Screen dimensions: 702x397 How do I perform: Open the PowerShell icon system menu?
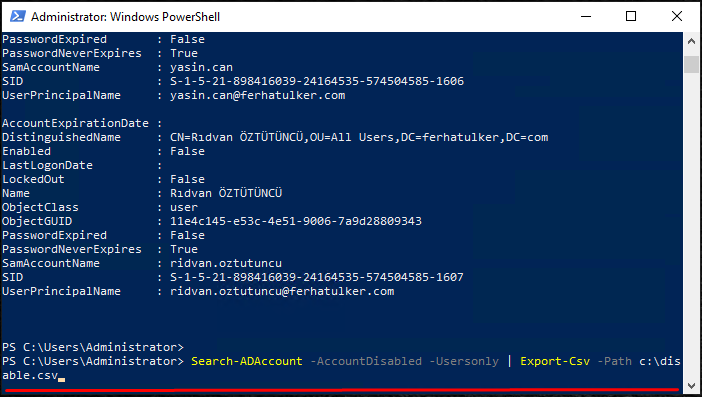tap(18, 17)
